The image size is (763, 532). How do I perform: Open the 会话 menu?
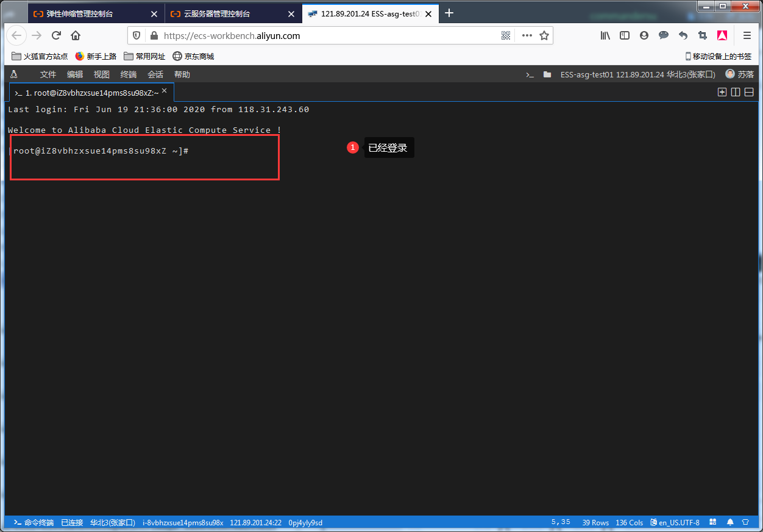pyautogui.click(x=155, y=74)
